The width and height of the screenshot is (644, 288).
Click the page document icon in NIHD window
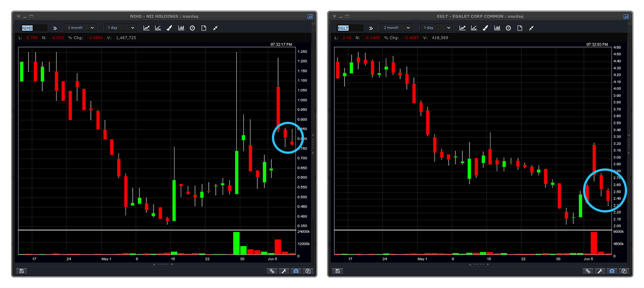pos(204,28)
